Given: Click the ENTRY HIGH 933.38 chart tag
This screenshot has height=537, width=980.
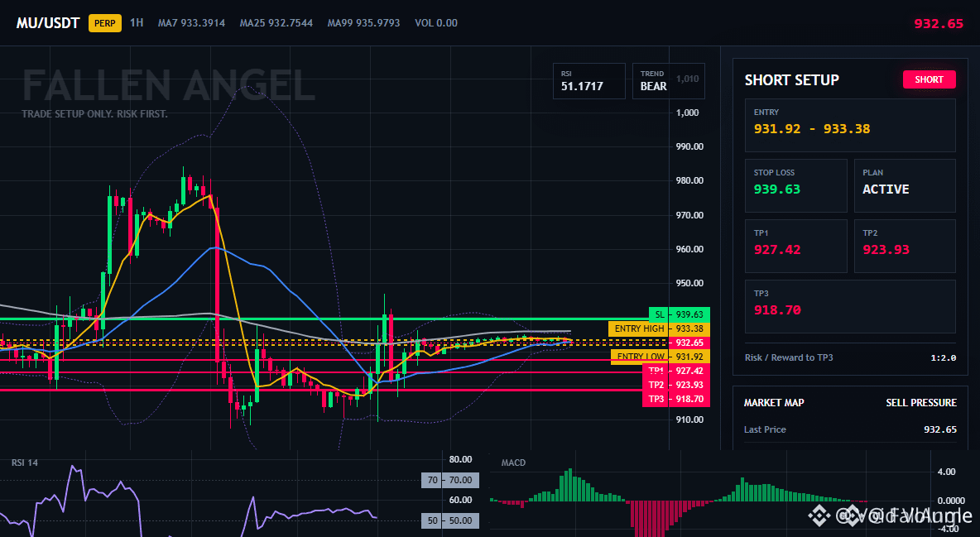Looking at the screenshot, I should click(659, 328).
